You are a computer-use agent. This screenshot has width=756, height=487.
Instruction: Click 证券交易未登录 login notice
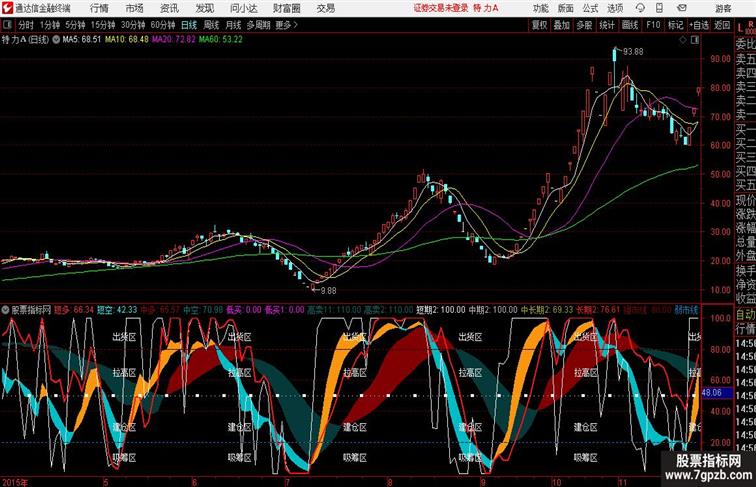tap(441, 8)
